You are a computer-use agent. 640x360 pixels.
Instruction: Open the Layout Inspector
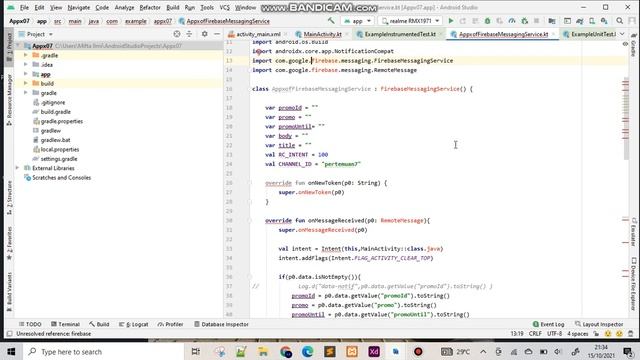click(599, 324)
